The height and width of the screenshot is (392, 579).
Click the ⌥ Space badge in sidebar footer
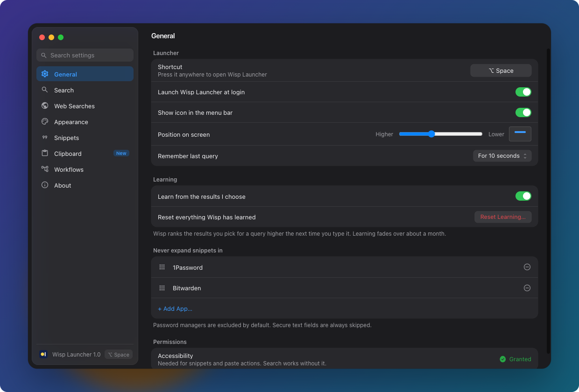click(x=119, y=355)
